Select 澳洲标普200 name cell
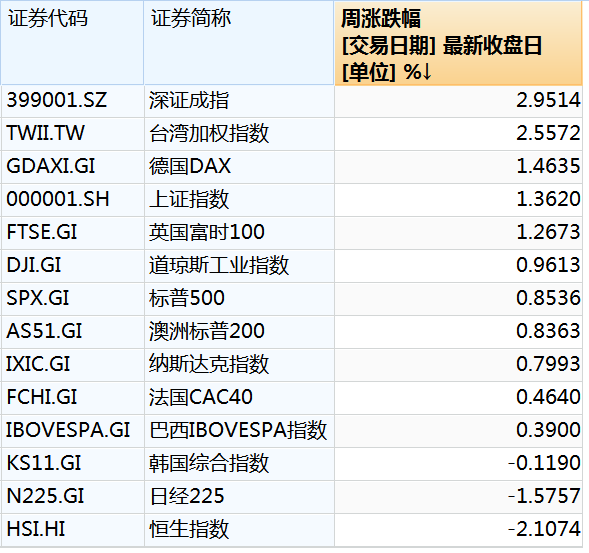This screenshot has width=589, height=553. (239, 332)
